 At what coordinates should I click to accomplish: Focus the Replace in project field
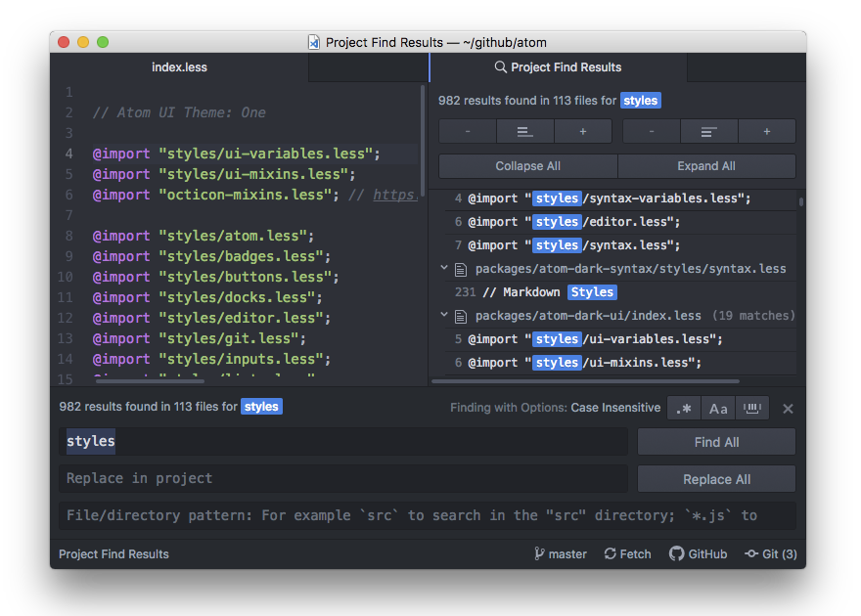342,478
